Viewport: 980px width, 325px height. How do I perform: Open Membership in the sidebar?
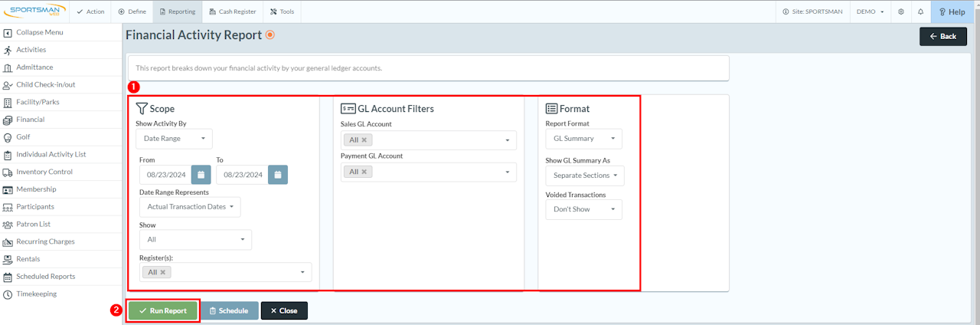click(36, 189)
